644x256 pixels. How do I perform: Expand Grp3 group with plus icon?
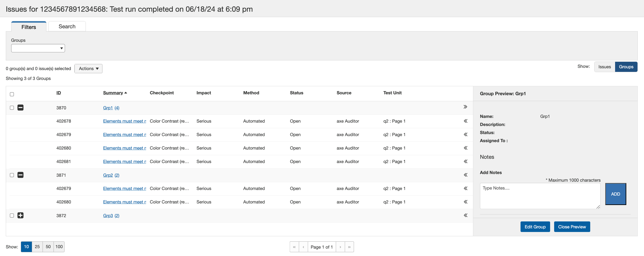coord(20,215)
